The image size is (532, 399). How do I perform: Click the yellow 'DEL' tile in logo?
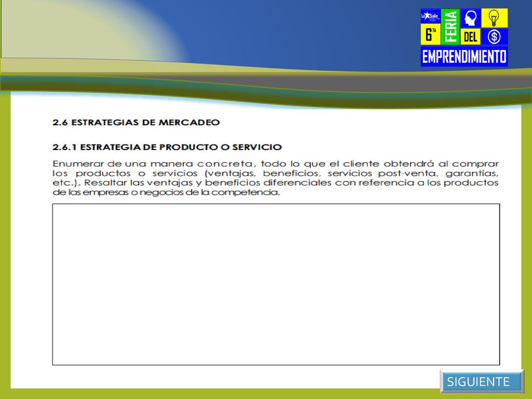click(470, 36)
